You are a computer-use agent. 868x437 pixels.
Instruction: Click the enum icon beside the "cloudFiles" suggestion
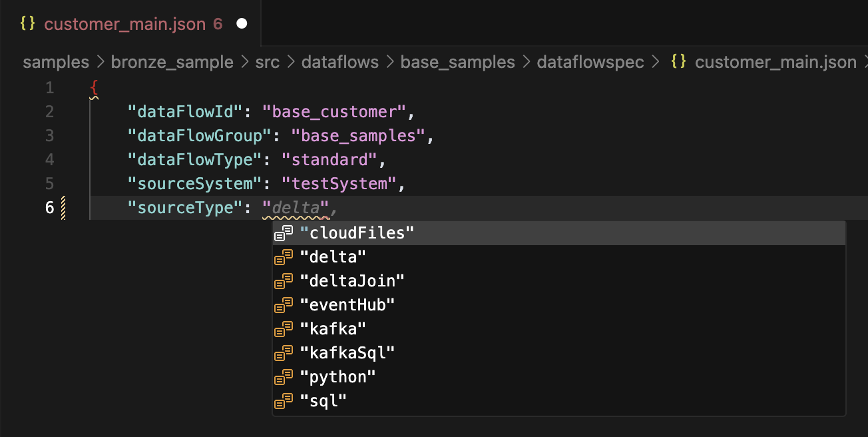tap(284, 232)
